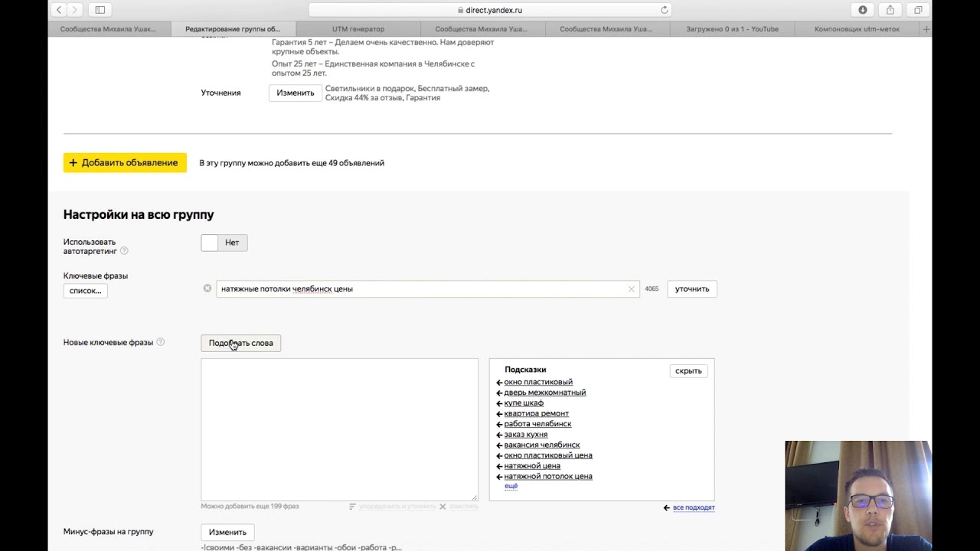Click inside the new key phrases textarea
The width and height of the screenshot is (980, 551).
point(339,429)
